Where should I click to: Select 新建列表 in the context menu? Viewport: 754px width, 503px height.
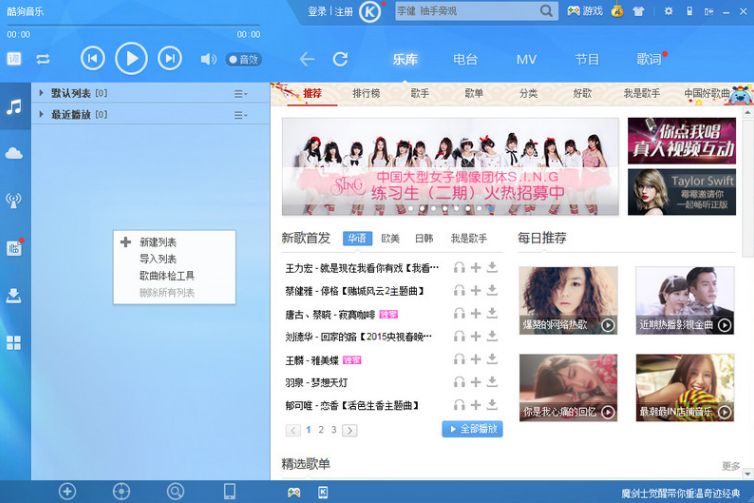[x=158, y=242]
